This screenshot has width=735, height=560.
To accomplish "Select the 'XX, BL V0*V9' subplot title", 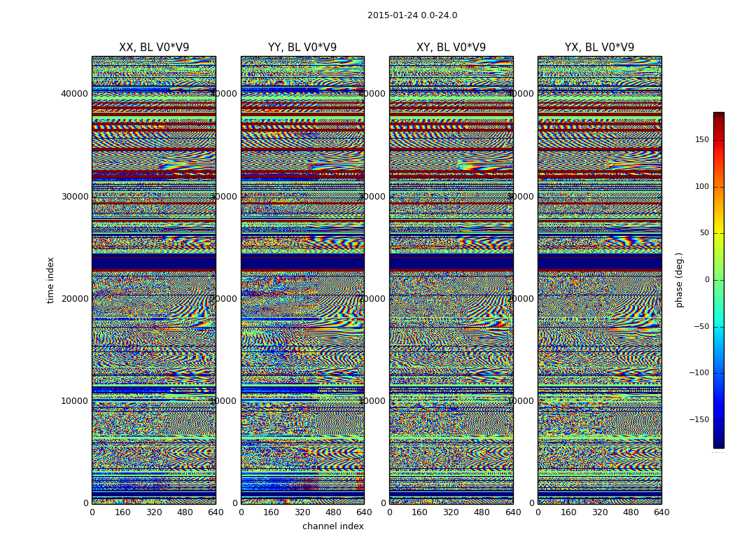I will coord(154,48).
